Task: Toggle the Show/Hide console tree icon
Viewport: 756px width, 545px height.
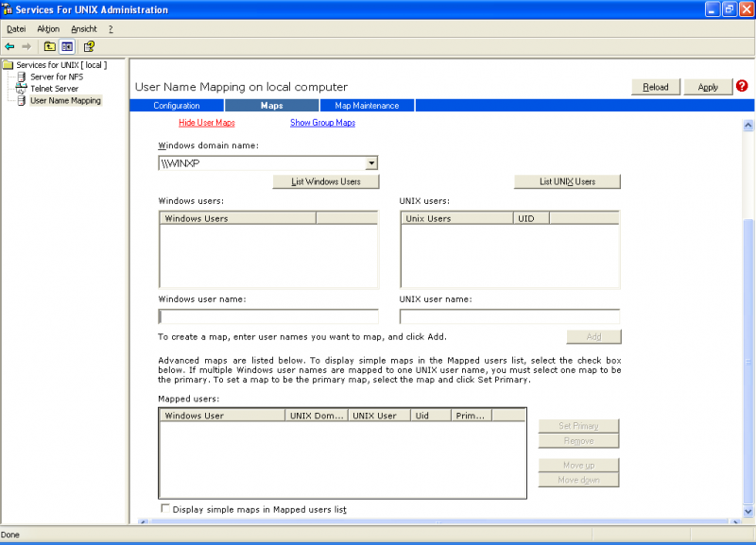Action: 67,45
